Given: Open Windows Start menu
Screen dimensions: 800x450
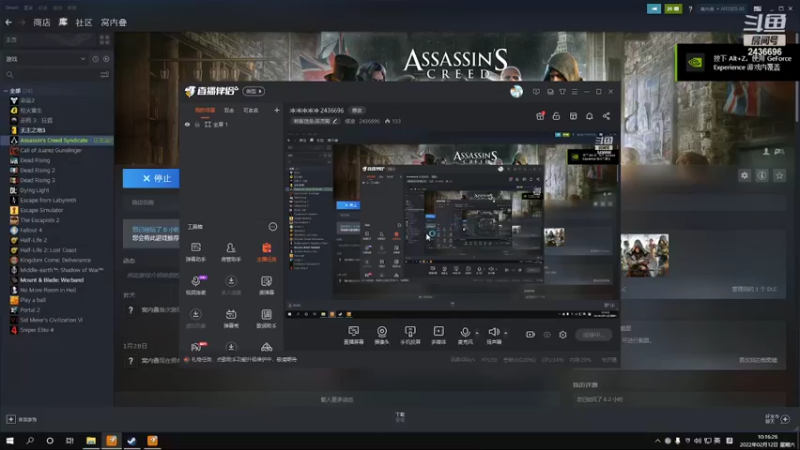Looking at the screenshot, I should click(10, 440).
